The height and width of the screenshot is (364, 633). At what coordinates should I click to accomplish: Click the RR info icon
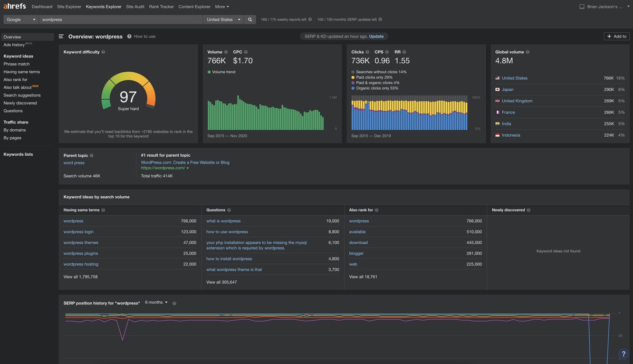click(x=405, y=52)
